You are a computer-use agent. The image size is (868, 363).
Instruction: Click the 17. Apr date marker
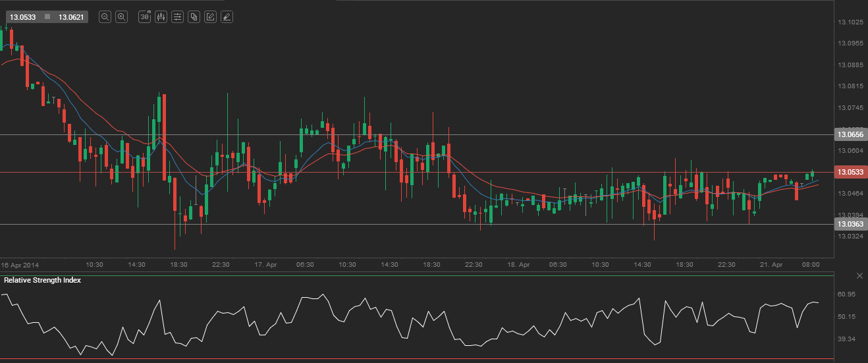point(265,264)
